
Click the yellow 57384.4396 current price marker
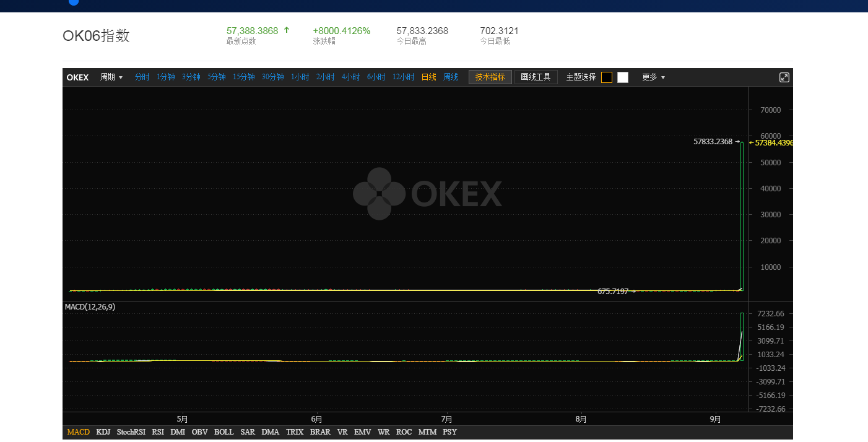pos(771,142)
